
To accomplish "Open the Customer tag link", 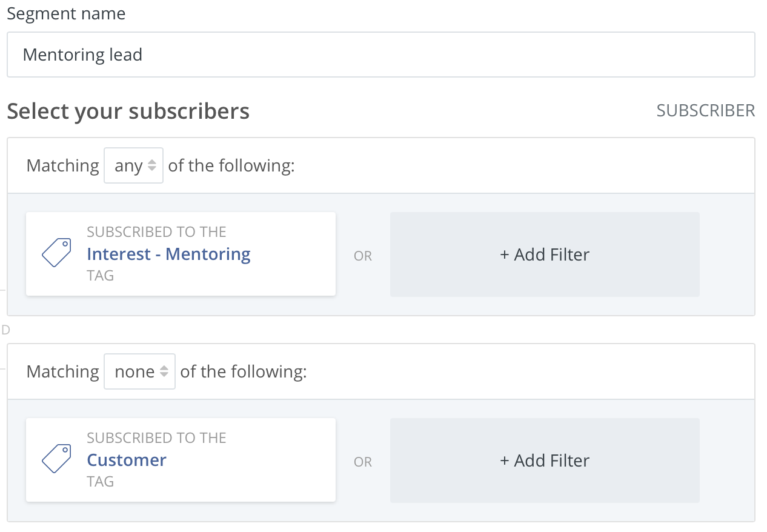I will click(x=127, y=460).
